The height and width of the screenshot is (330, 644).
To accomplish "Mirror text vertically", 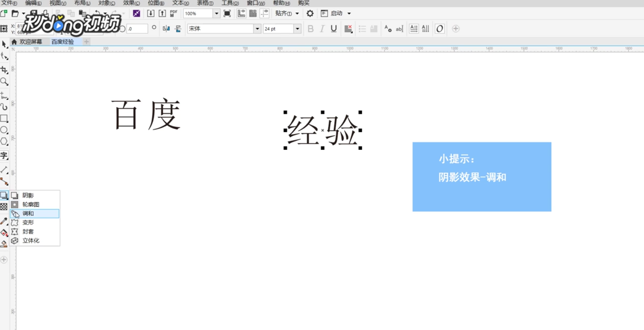I will pyautogui.click(x=178, y=29).
